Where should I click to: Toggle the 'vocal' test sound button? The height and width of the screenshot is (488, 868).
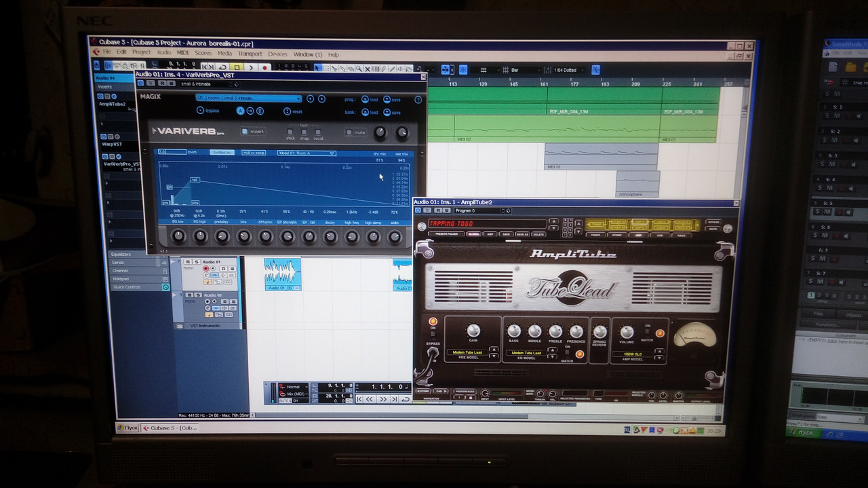tap(318, 132)
